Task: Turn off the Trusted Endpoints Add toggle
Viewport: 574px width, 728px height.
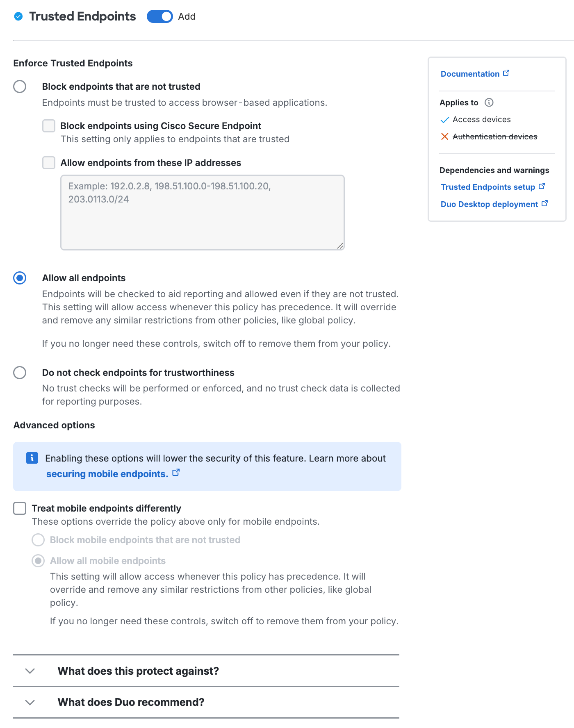Action: 159,16
